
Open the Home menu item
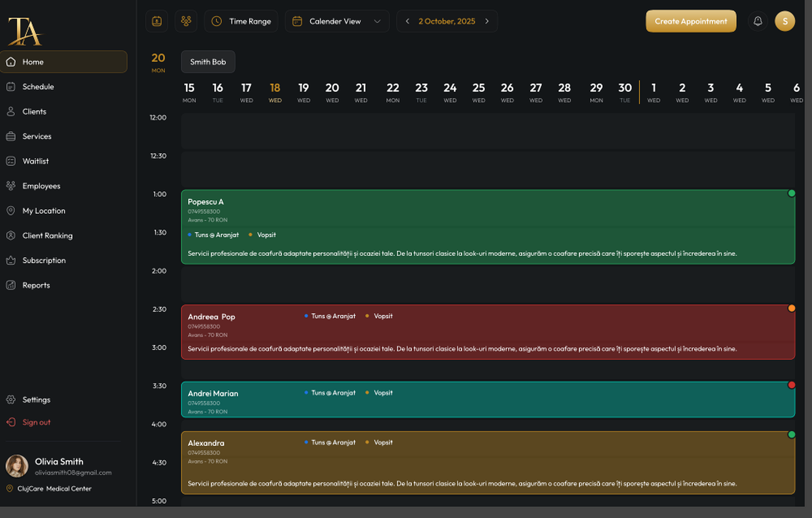64,62
